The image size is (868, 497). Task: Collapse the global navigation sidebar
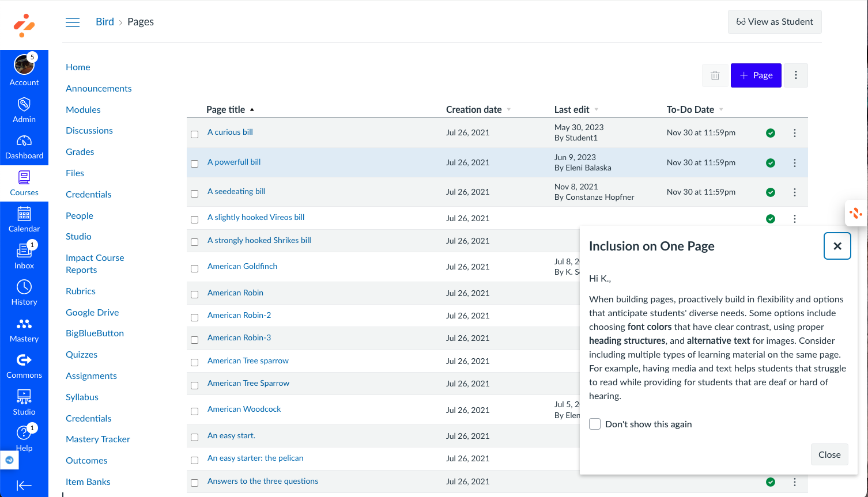click(24, 485)
